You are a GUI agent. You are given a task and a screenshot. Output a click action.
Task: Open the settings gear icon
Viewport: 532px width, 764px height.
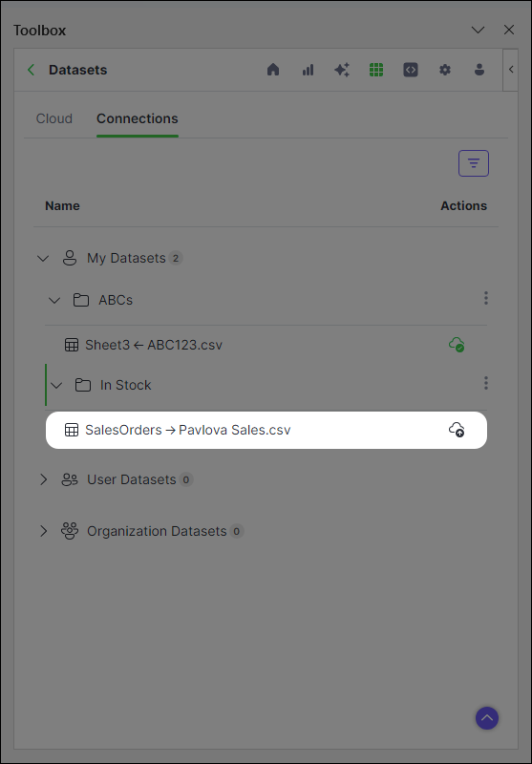(445, 70)
